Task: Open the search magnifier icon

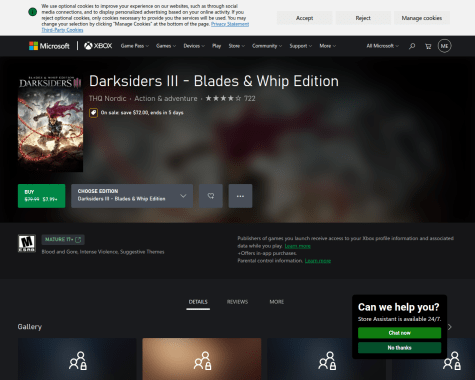Action: 412,46
